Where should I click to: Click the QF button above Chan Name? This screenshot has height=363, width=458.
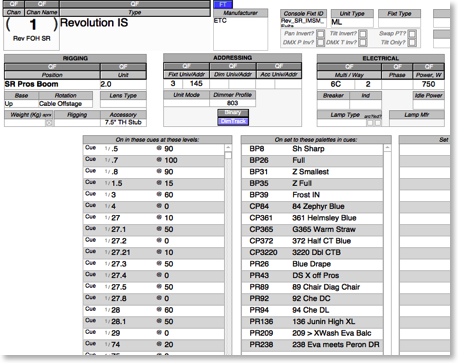(x=42, y=4)
